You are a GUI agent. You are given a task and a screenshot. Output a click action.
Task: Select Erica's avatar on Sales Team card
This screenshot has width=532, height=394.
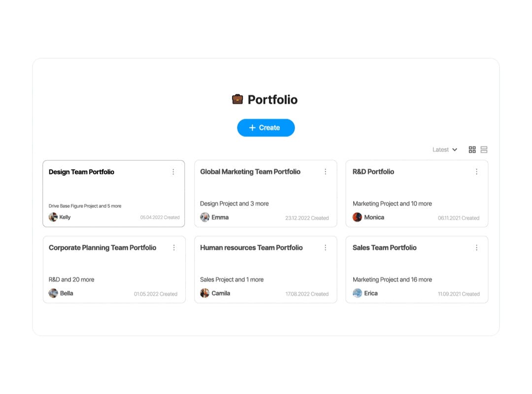coord(357,293)
